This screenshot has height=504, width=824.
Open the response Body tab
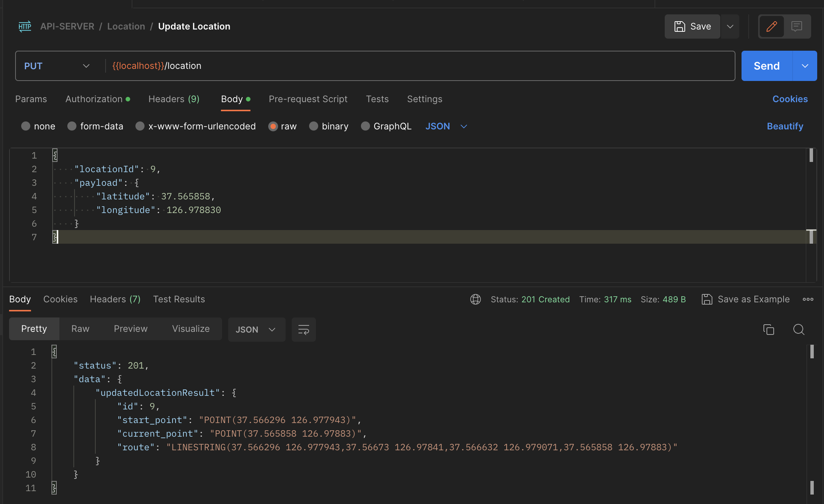click(x=20, y=299)
